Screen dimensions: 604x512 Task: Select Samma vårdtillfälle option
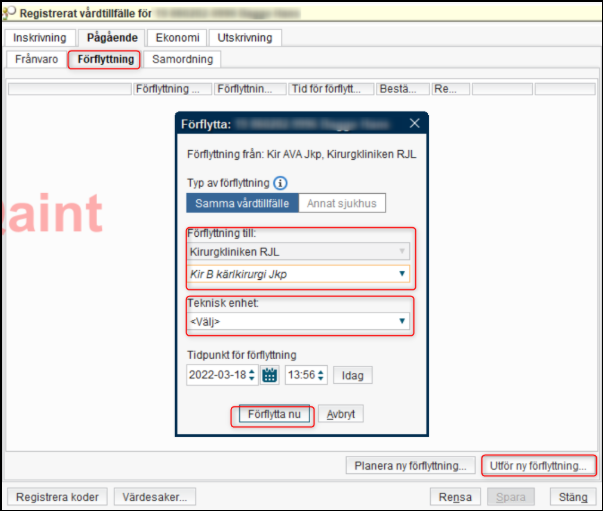click(242, 202)
